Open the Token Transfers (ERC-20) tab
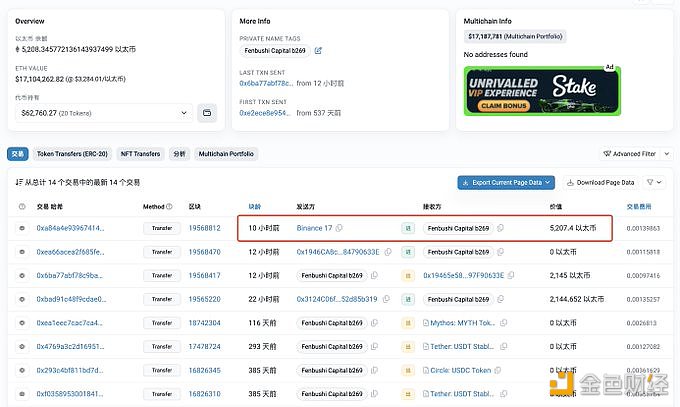 (x=72, y=154)
